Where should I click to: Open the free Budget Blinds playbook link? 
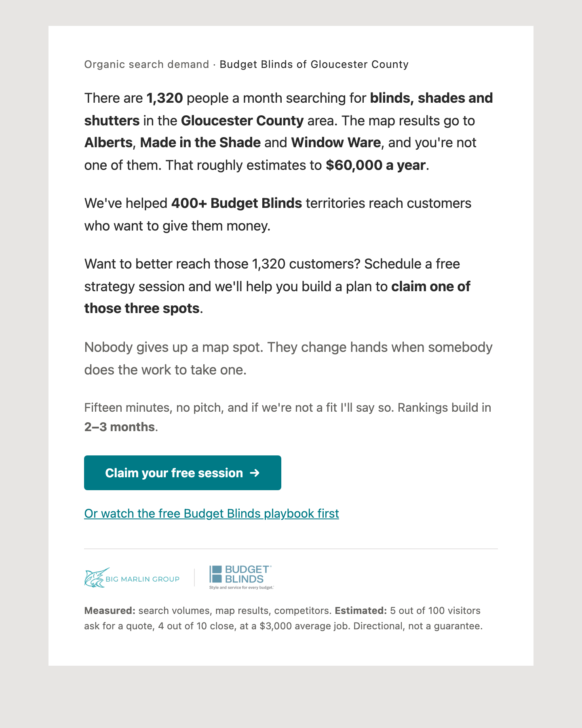tap(211, 513)
